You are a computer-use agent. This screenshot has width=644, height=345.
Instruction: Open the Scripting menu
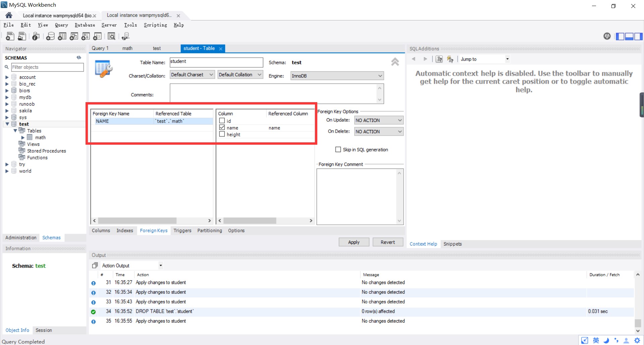point(155,25)
